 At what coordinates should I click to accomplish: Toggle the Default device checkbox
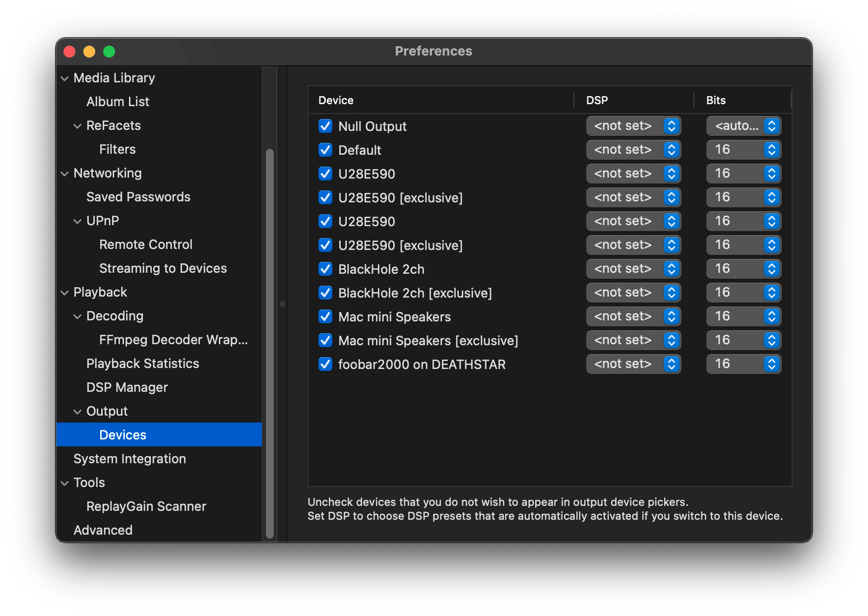tap(325, 150)
